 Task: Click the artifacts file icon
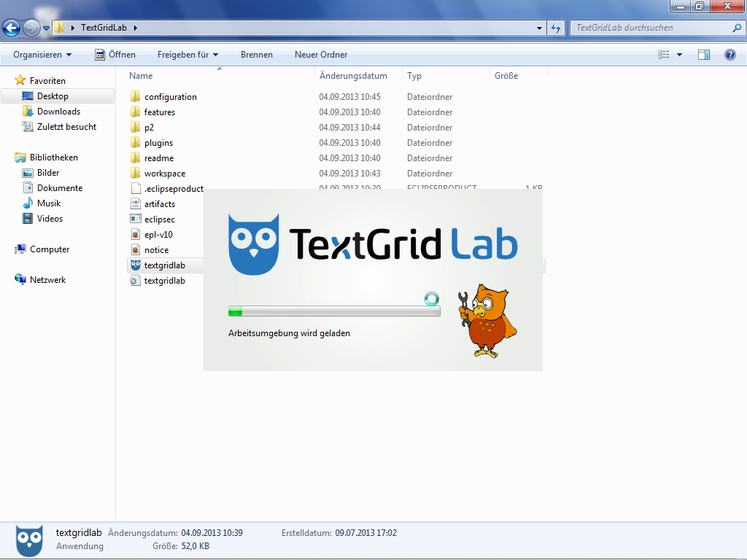click(x=135, y=204)
